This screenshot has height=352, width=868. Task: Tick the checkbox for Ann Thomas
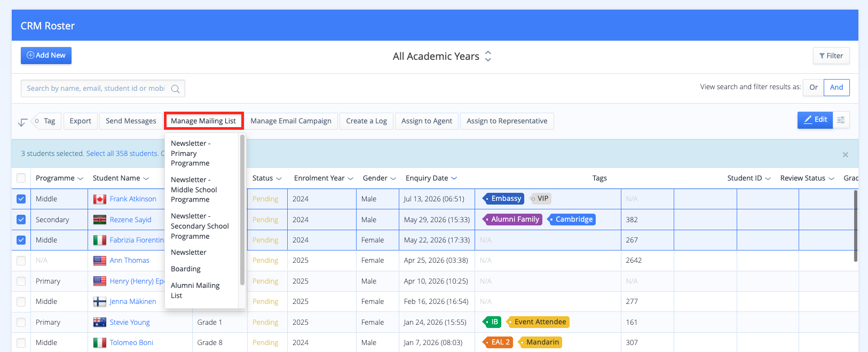click(x=21, y=261)
